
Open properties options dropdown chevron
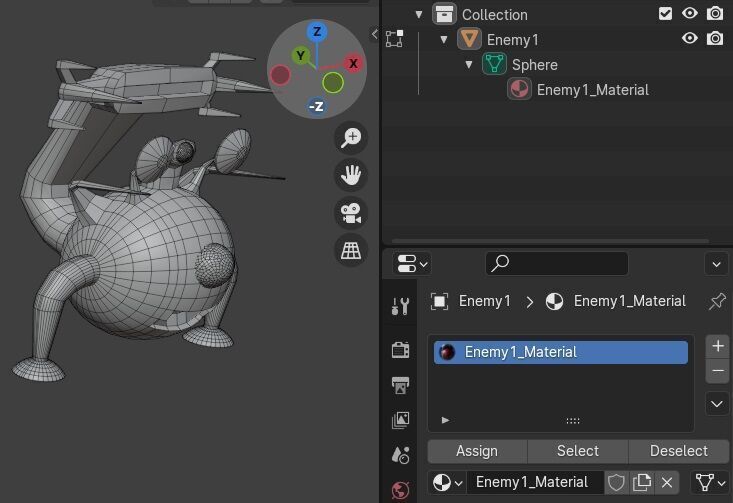coord(716,265)
